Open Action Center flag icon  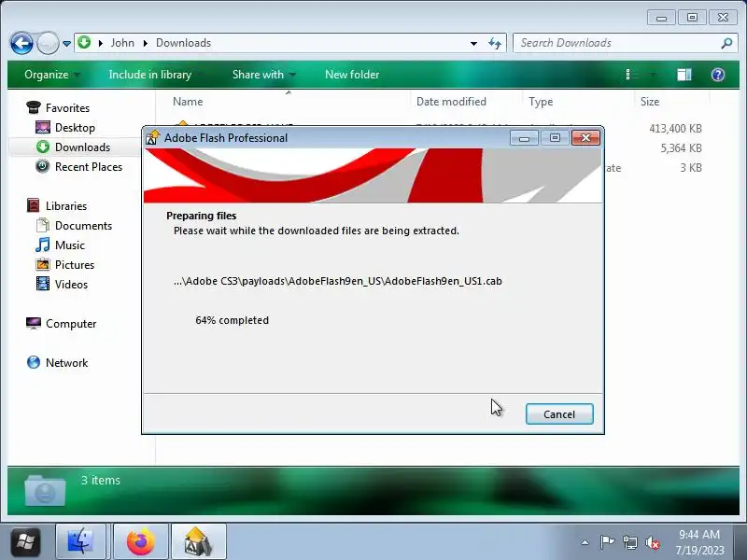(607, 542)
